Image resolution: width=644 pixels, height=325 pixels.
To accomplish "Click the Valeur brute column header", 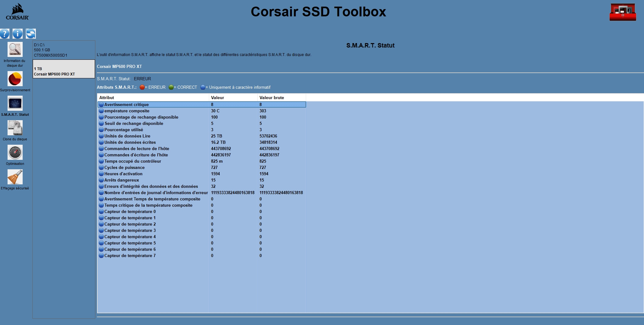I will point(281,98).
